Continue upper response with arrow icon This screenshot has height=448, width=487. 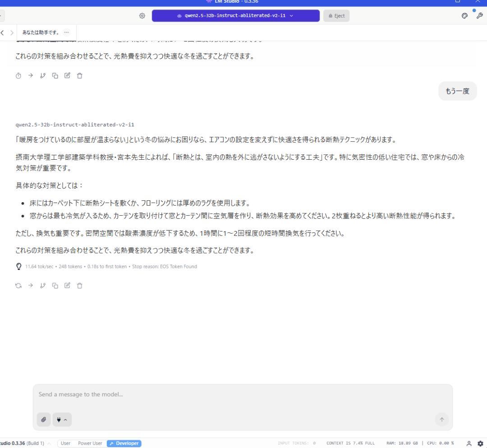tap(31, 75)
